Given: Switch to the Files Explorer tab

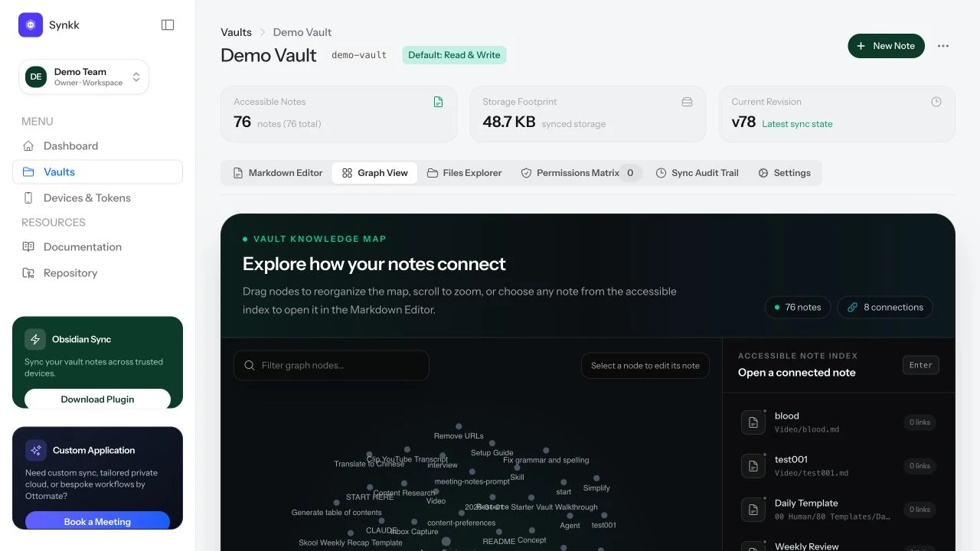Looking at the screenshot, I should click(464, 173).
